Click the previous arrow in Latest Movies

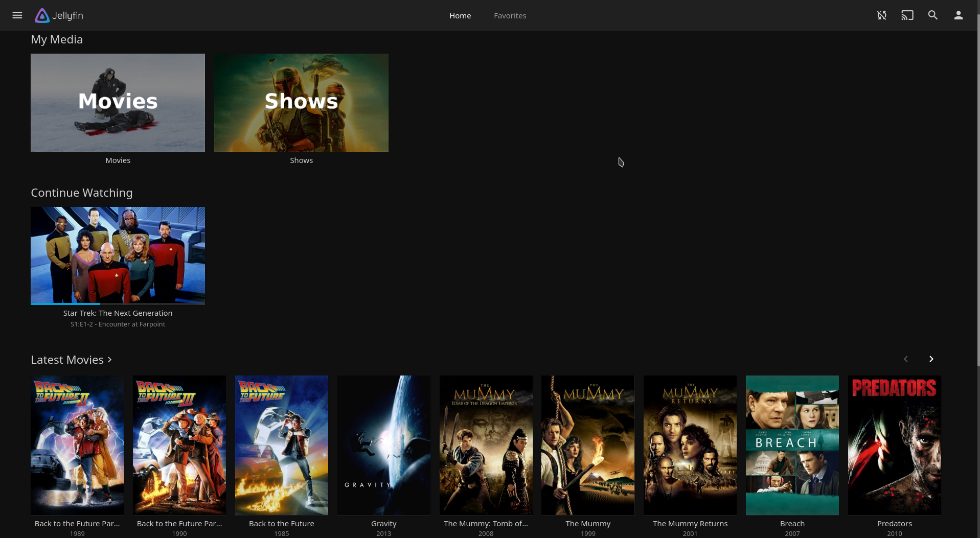click(906, 359)
